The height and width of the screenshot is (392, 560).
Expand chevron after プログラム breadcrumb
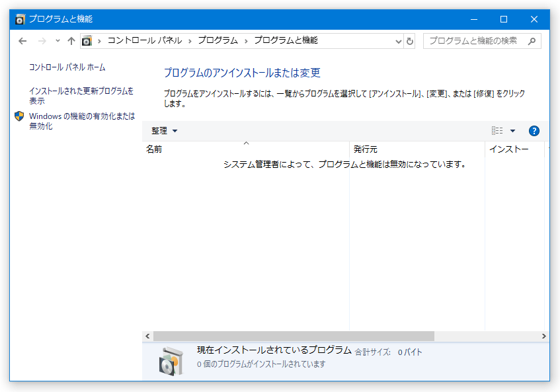click(x=246, y=41)
